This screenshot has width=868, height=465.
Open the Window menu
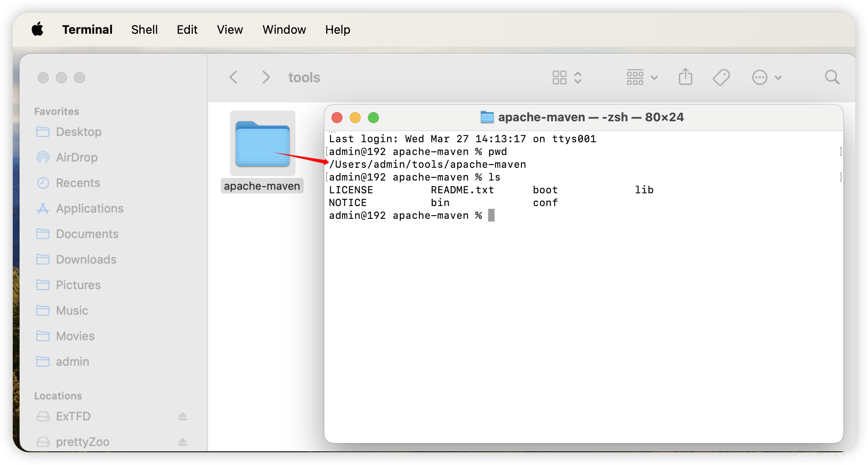(x=284, y=30)
